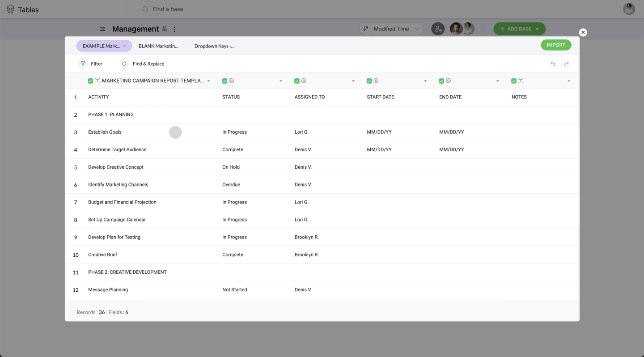Open the three-dot menu next to Management
The width and height of the screenshot is (644, 357).
(x=174, y=29)
